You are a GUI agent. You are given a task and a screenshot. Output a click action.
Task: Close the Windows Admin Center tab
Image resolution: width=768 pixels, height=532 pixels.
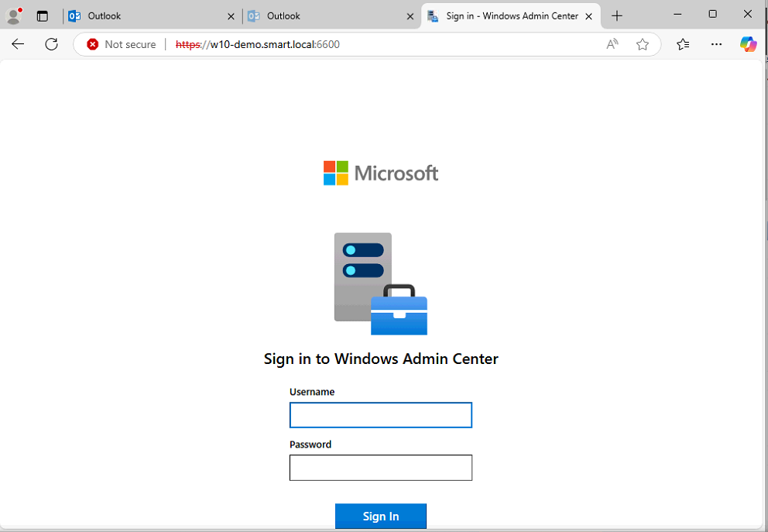tap(589, 16)
